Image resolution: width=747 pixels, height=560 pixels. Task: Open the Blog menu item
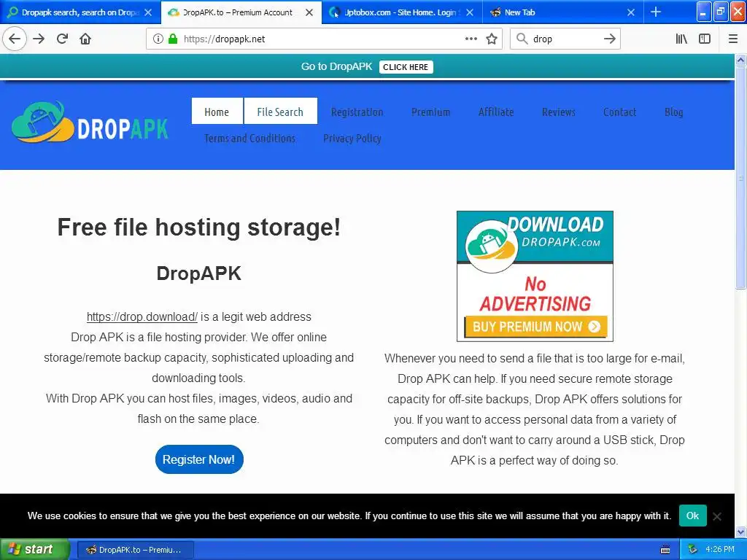(673, 112)
